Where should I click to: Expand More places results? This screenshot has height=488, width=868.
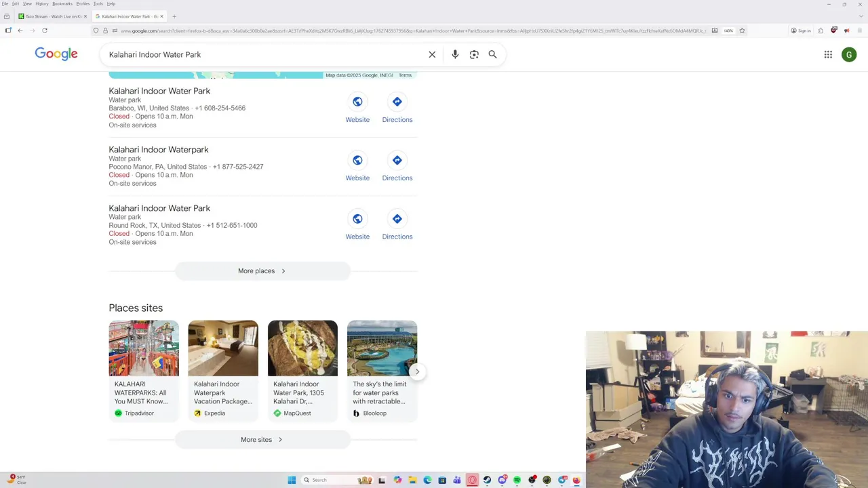click(262, 271)
